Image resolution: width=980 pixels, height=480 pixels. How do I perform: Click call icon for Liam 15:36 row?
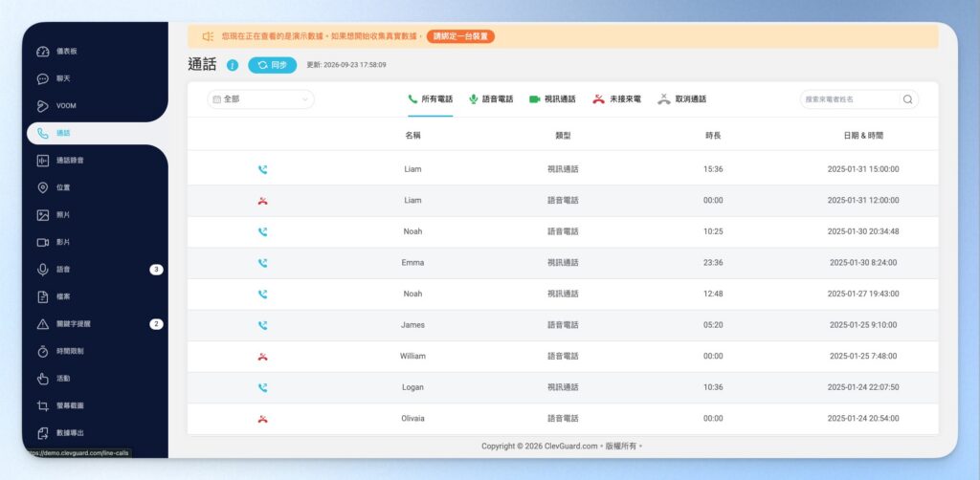tap(262, 169)
